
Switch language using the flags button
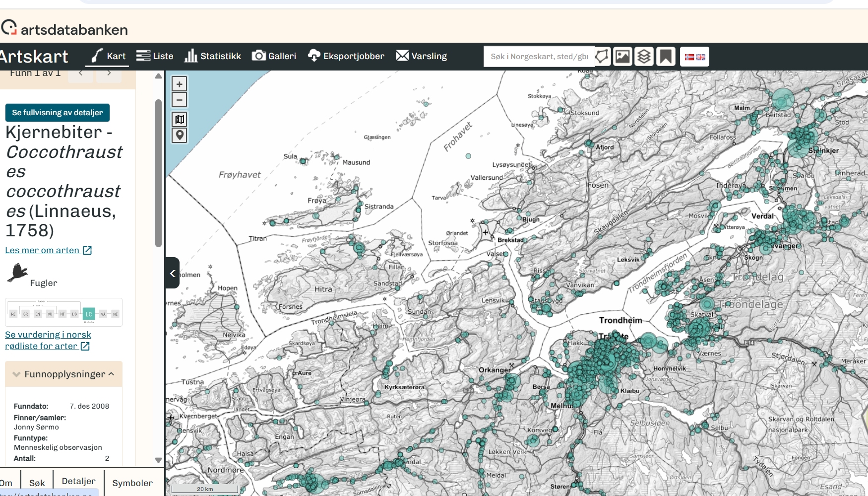tap(694, 57)
